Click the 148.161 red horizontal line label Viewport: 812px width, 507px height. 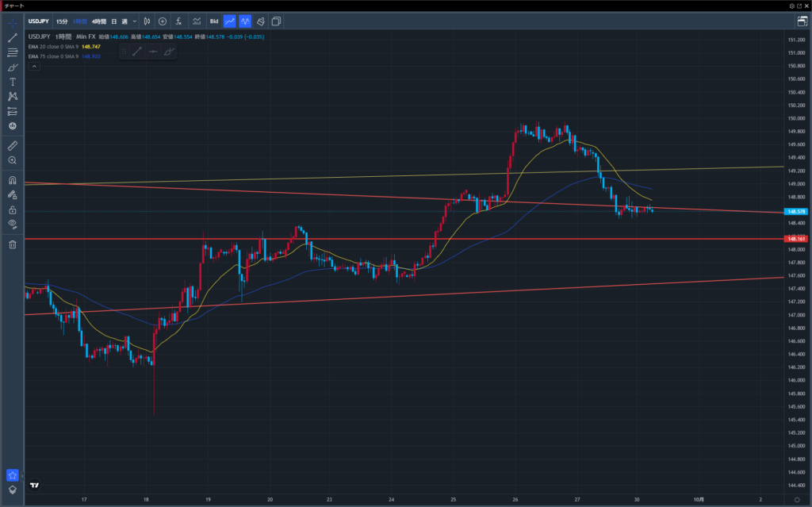tap(795, 239)
